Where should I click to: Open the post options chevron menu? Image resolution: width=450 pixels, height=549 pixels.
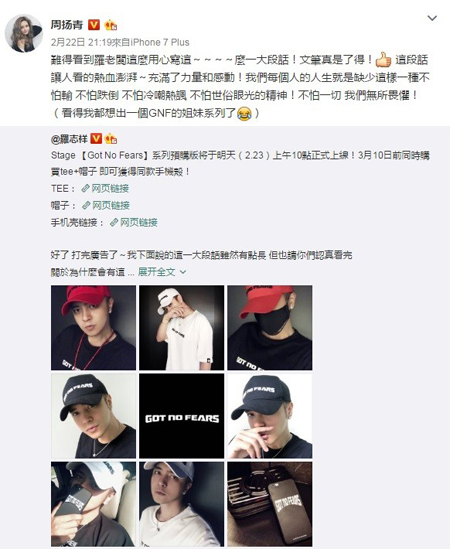tap(432, 18)
